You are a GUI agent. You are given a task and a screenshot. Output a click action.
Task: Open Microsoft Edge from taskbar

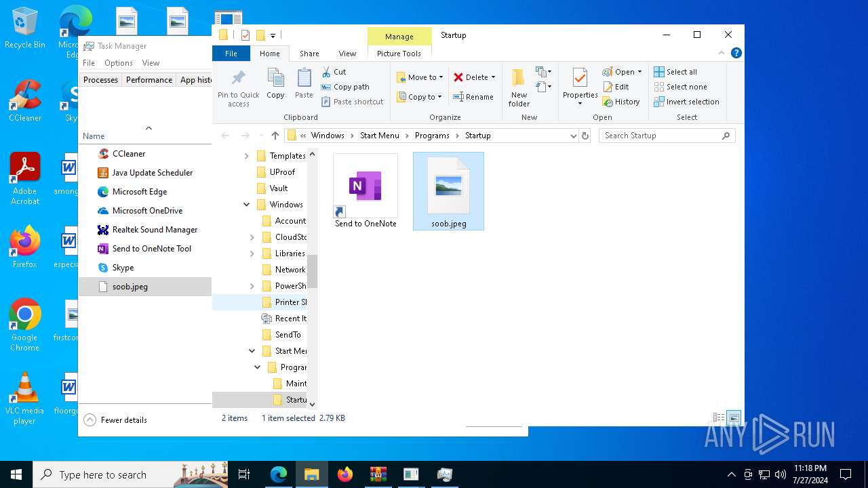tap(279, 474)
